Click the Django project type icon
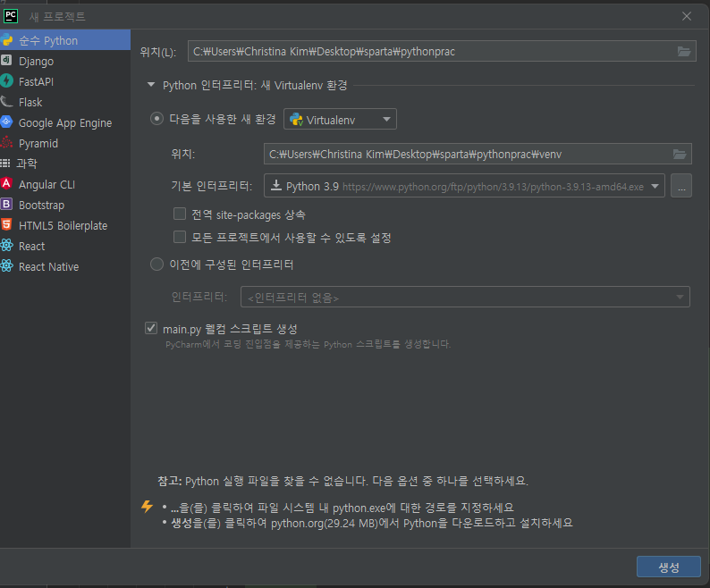Image resolution: width=710 pixels, height=588 pixels. pyautogui.click(x=6, y=60)
